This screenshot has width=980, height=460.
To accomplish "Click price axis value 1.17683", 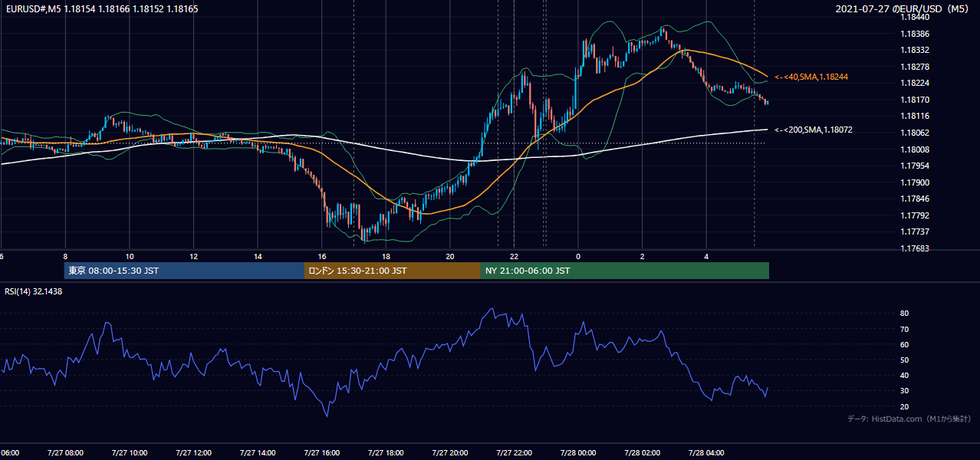I will point(915,248).
